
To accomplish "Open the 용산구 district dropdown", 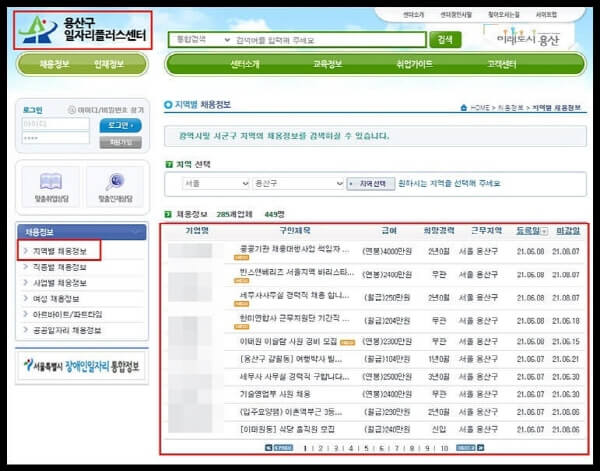I will click(298, 184).
